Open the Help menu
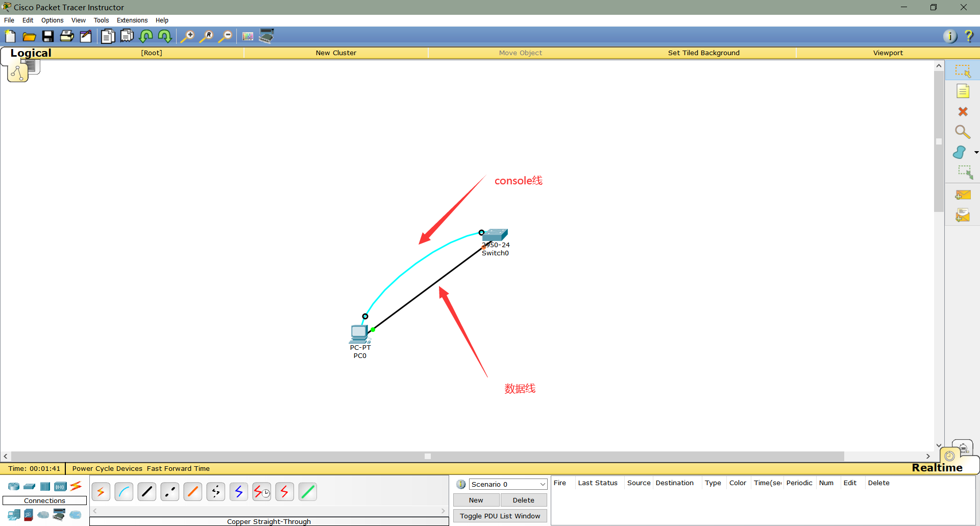The width and height of the screenshot is (980, 526). pos(162,20)
